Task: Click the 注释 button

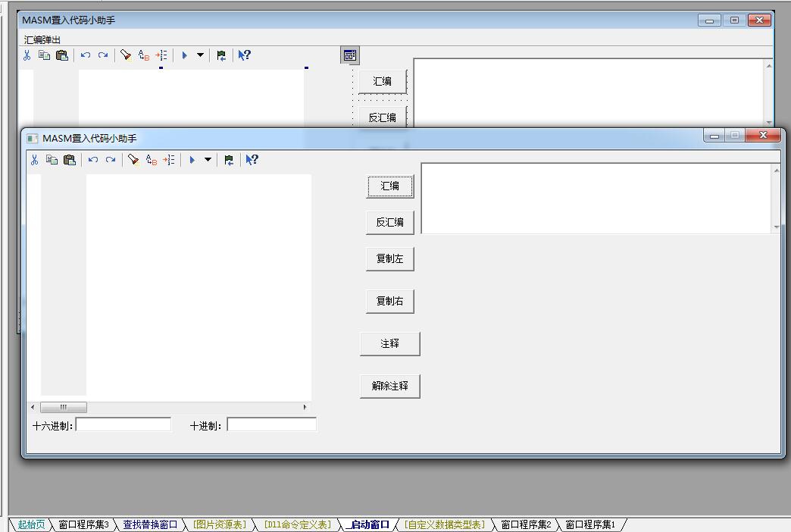Action: [x=390, y=344]
